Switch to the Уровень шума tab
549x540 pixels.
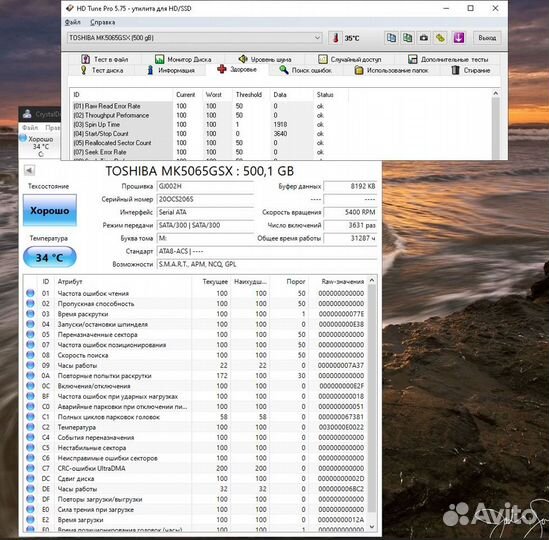pos(264,59)
